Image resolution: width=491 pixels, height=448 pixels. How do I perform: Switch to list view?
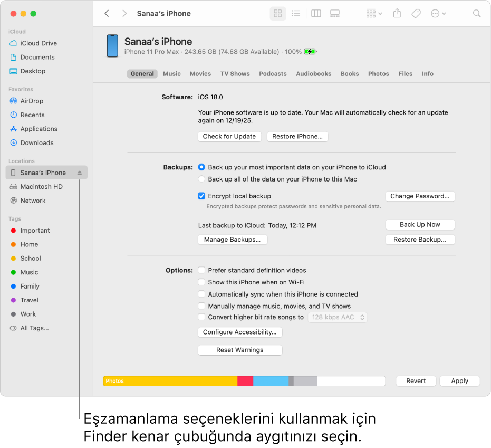tap(296, 14)
